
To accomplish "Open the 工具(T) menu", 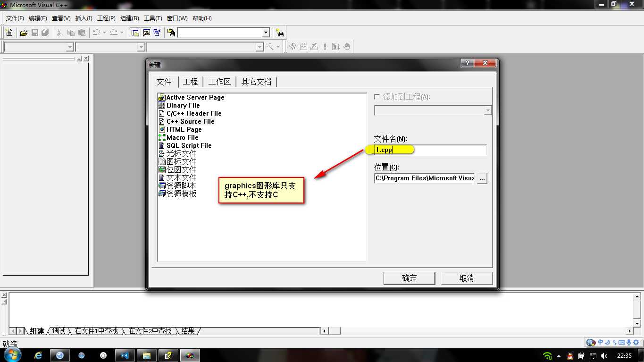I will (x=153, y=18).
